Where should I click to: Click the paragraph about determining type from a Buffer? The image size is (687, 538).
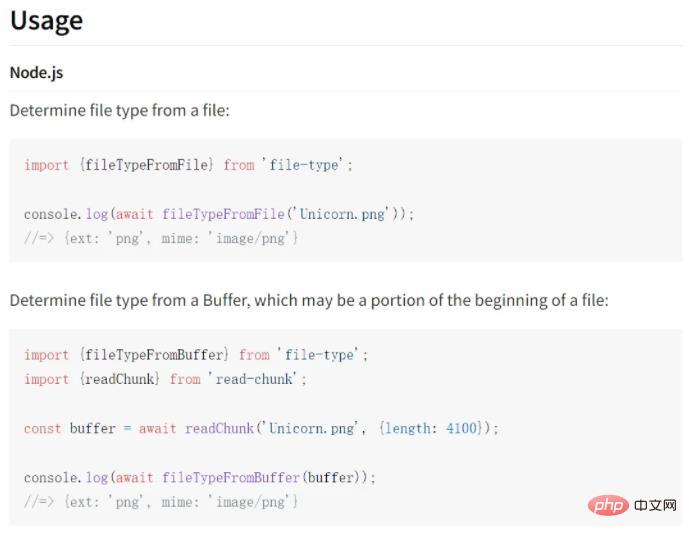click(x=309, y=301)
